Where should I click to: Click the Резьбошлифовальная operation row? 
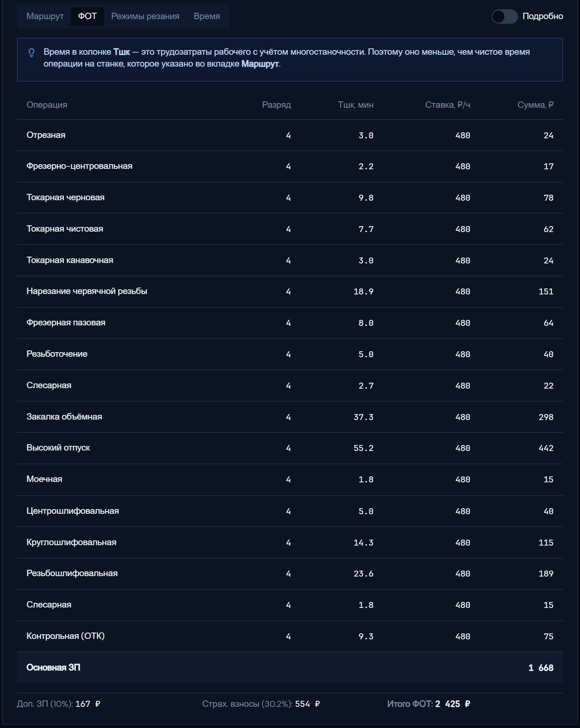point(290,574)
